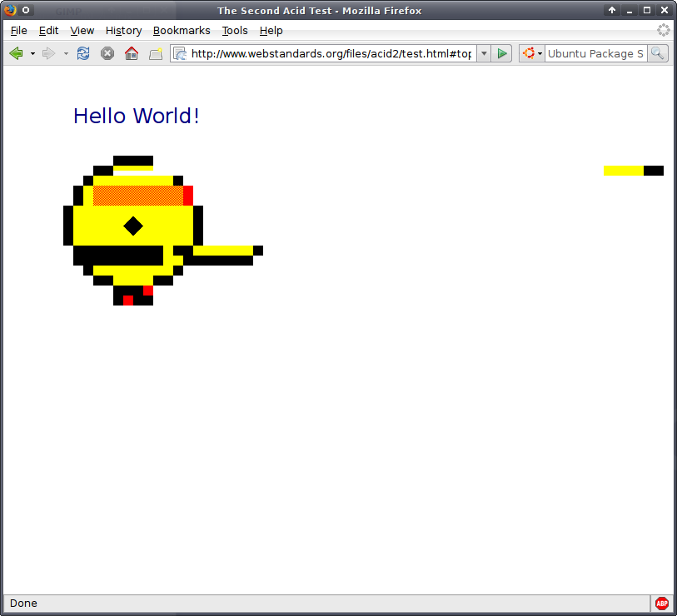
Task: Open the File menu
Action: 18,31
